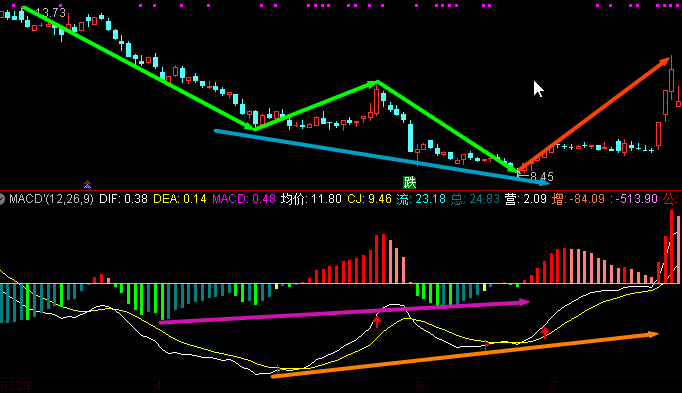Click the 增: -84.09 reading
Screen dimensions: 682x393
click(x=578, y=199)
